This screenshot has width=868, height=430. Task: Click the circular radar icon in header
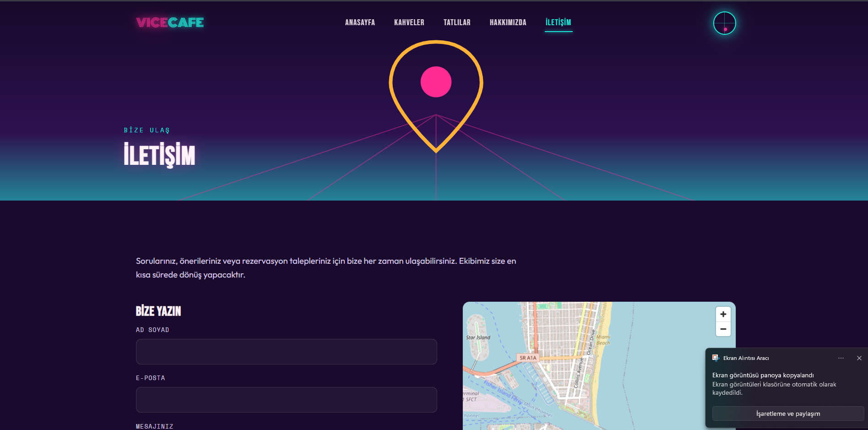point(724,23)
